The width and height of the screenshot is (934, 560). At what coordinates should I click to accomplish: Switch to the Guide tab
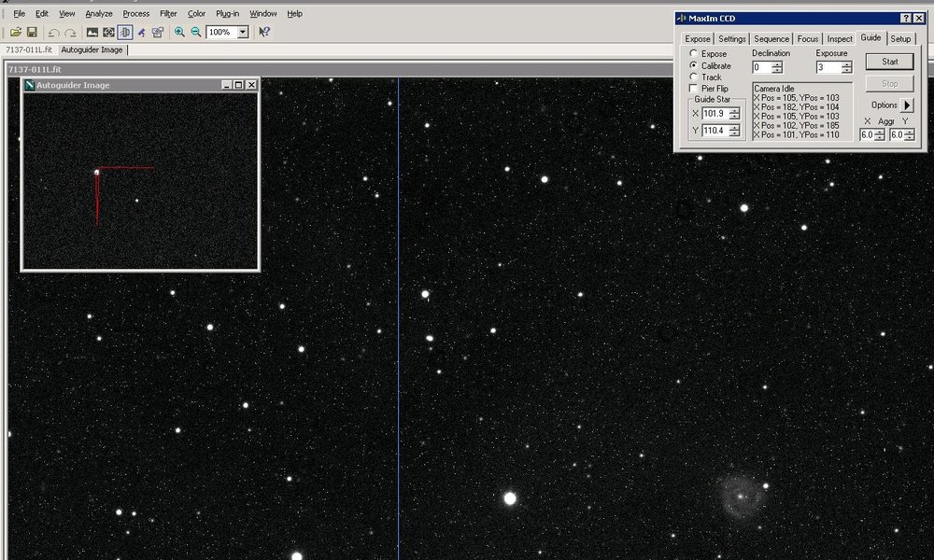click(870, 37)
